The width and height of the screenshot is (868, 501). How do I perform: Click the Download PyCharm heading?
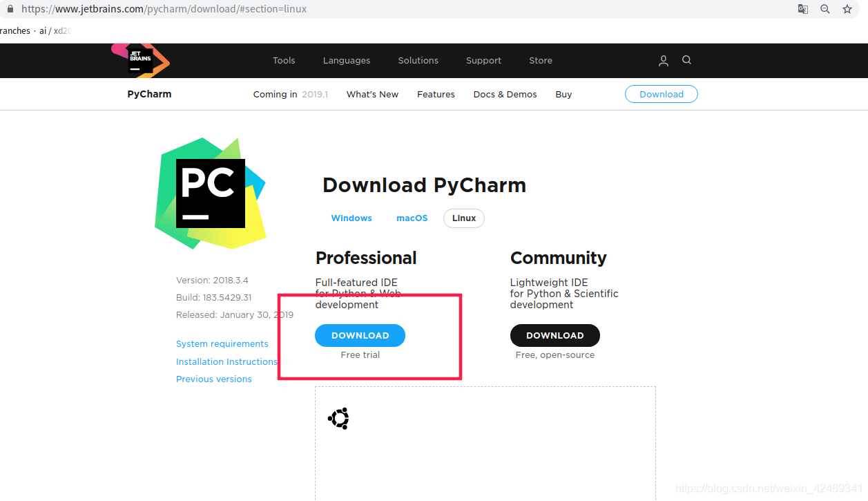coord(424,185)
